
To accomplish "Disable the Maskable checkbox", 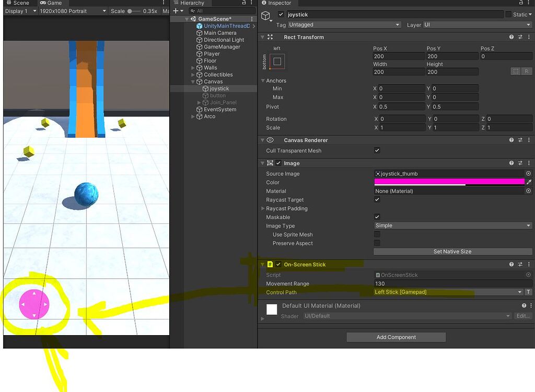I will (x=376, y=217).
